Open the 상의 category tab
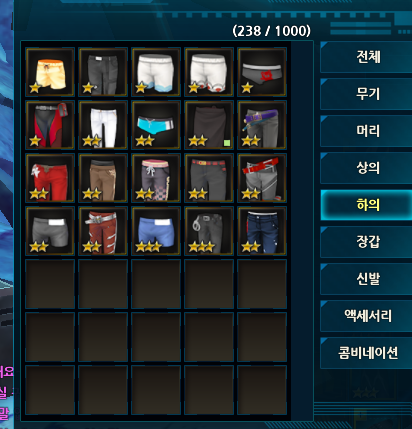 (x=366, y=168)
